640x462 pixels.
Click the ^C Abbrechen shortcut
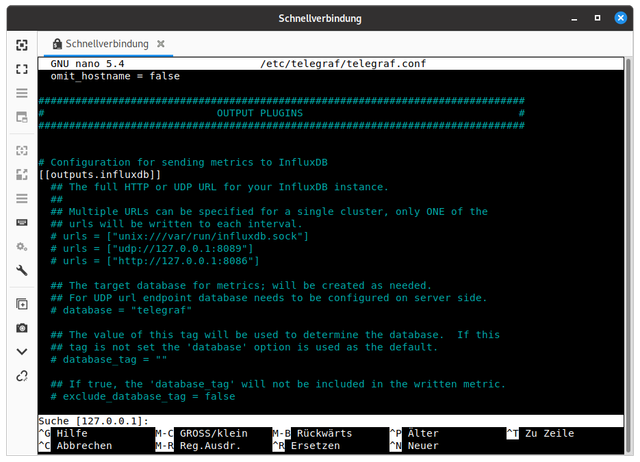[75, 445]
